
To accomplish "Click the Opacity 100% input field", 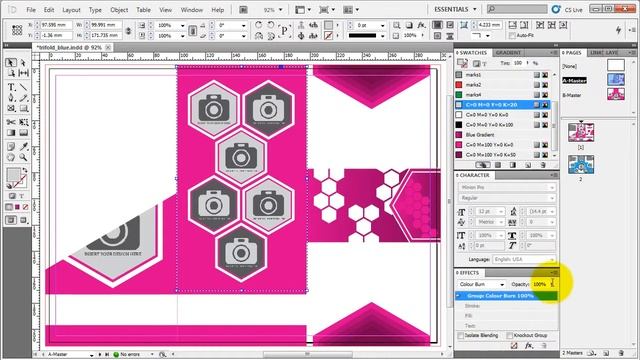I will click(x=540, y=284).
